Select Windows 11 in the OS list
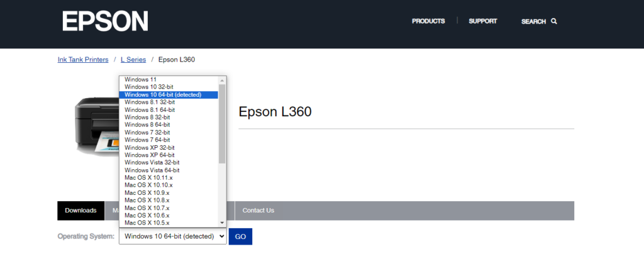Image resolution: width=644 pixels, height=266 pixels. [169, 80]
